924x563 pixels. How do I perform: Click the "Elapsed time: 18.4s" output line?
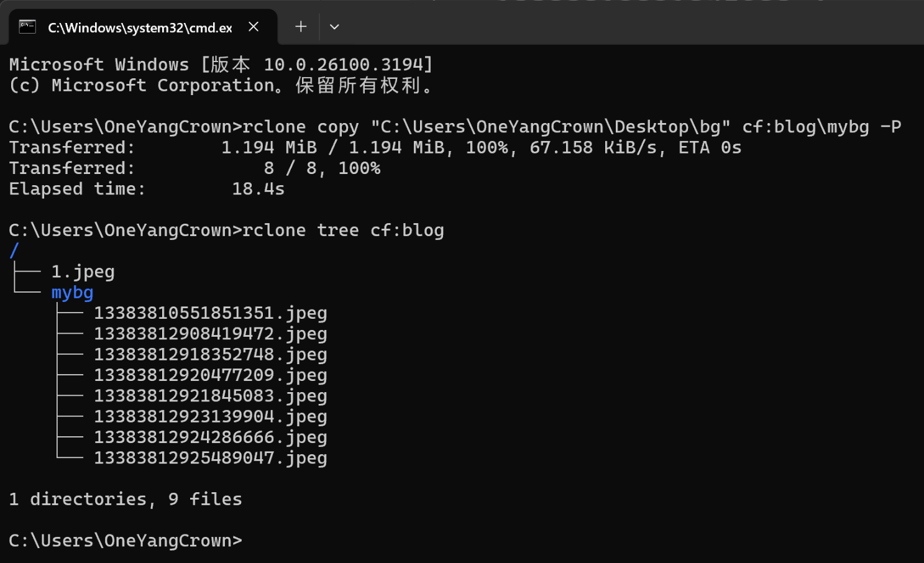[147, 189]
